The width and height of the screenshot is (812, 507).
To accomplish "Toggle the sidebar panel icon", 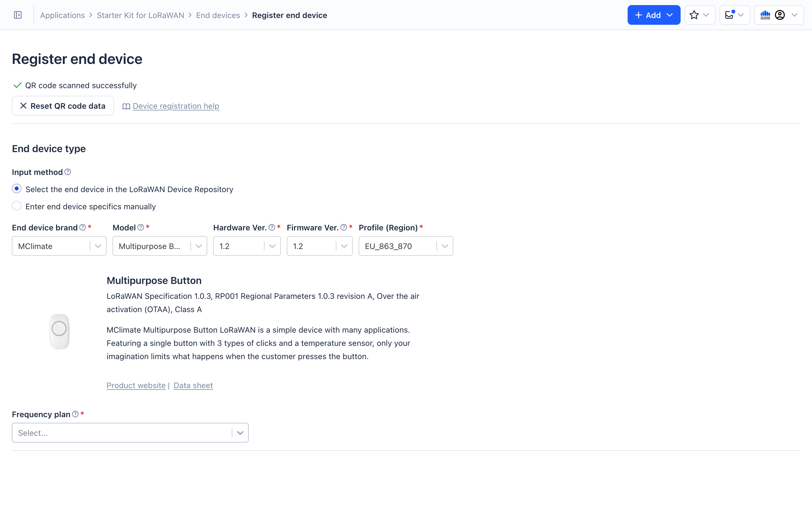I will coord(18,15).
